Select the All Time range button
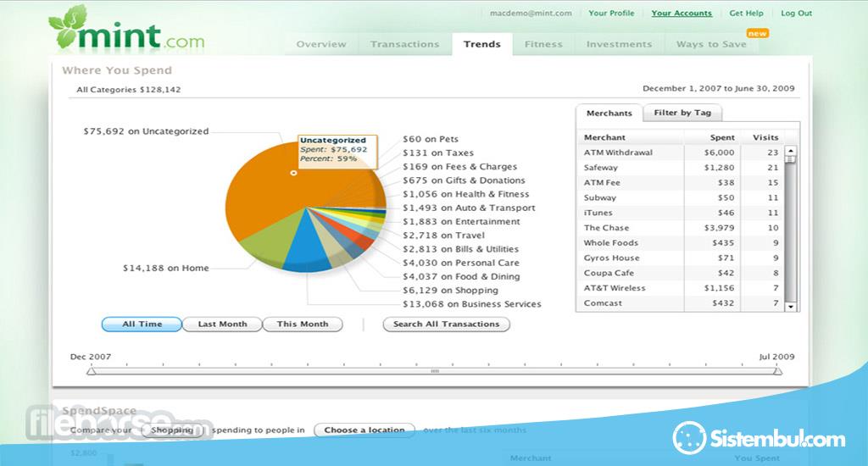 point(142,325)
